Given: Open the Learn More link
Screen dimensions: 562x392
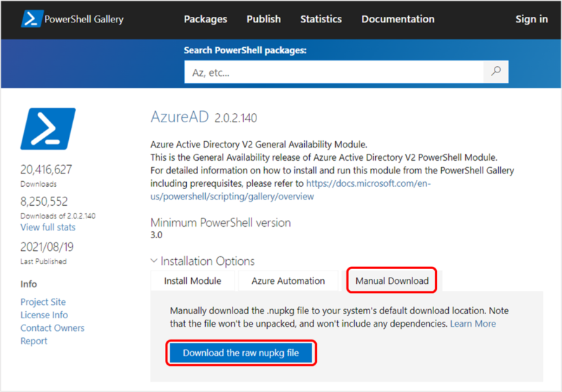Looking at the screenshot, I should pyautogui.click(x=473, y=324).
